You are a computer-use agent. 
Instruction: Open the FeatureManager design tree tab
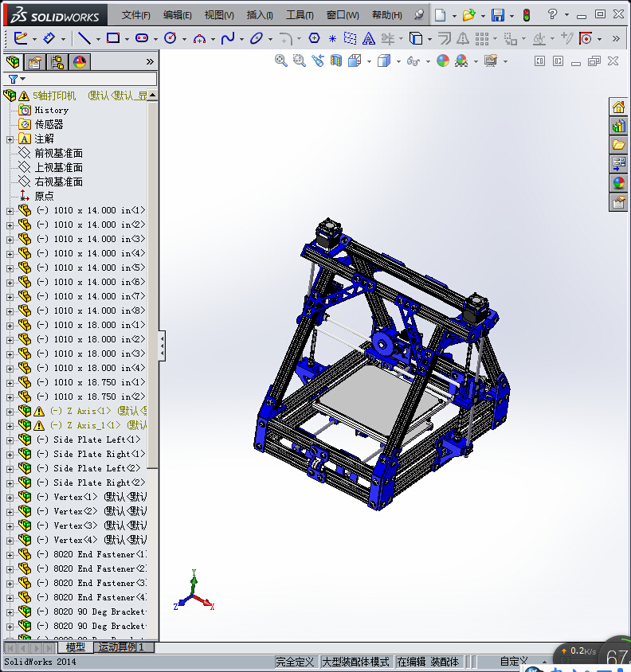tap(14, 62)
